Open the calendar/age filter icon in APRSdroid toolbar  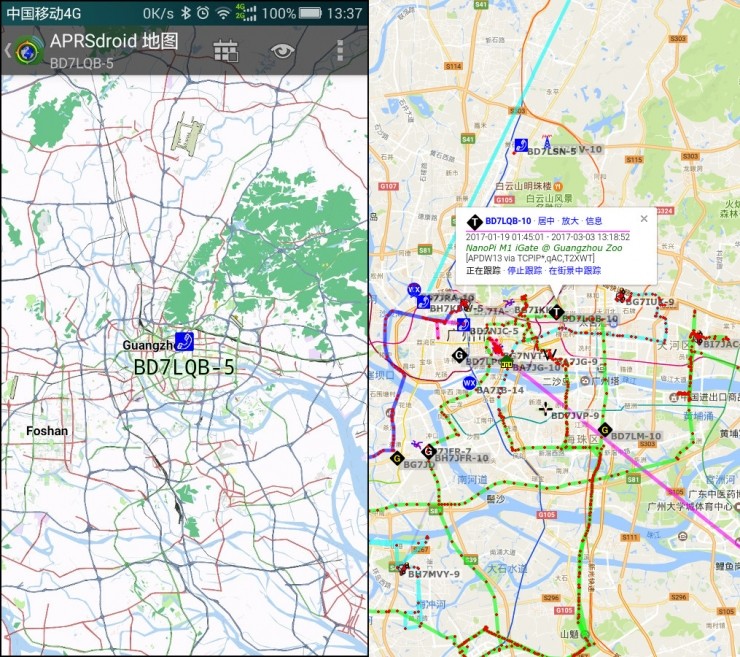click(x=226, y=51)
